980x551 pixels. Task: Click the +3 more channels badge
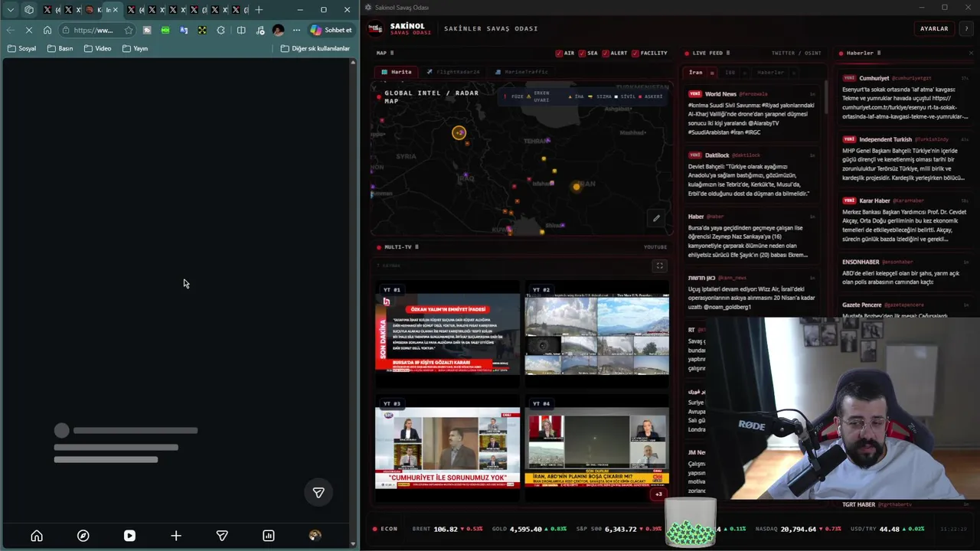click(x=658, y=494)
